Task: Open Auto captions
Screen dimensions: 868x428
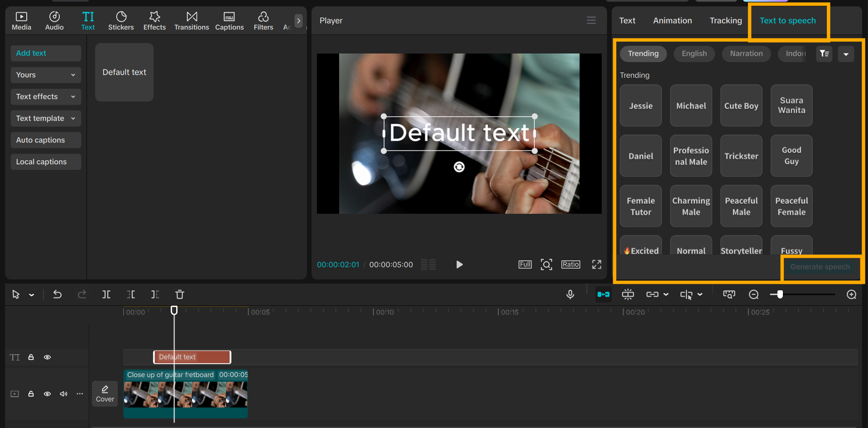Action: (x=46, y=140)
